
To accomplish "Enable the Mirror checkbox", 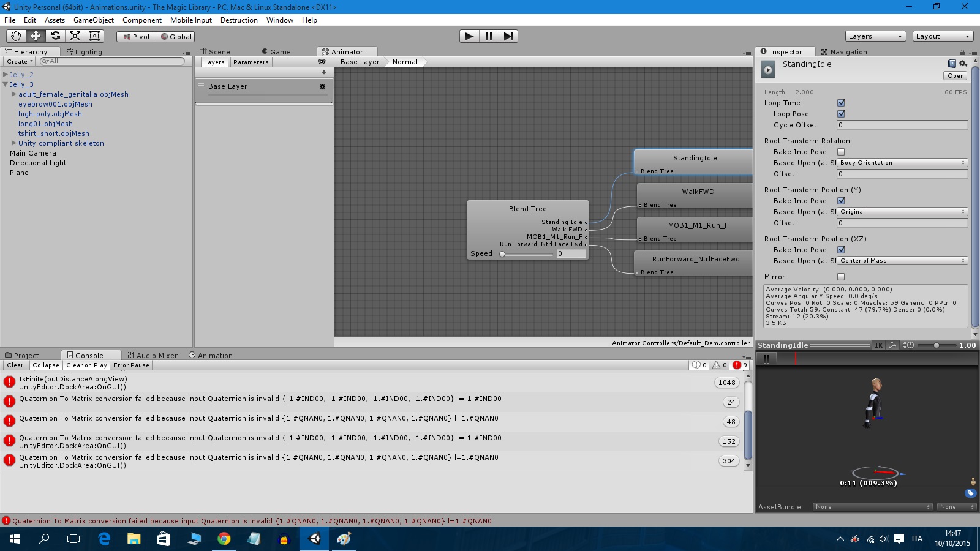I will coord(841,277).
